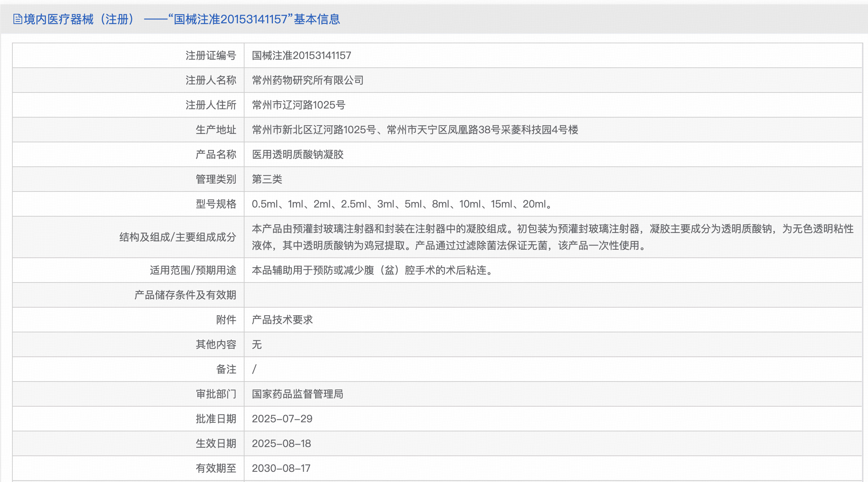
Task: Click empty storage conditions value cell
Action: point(552,295)
